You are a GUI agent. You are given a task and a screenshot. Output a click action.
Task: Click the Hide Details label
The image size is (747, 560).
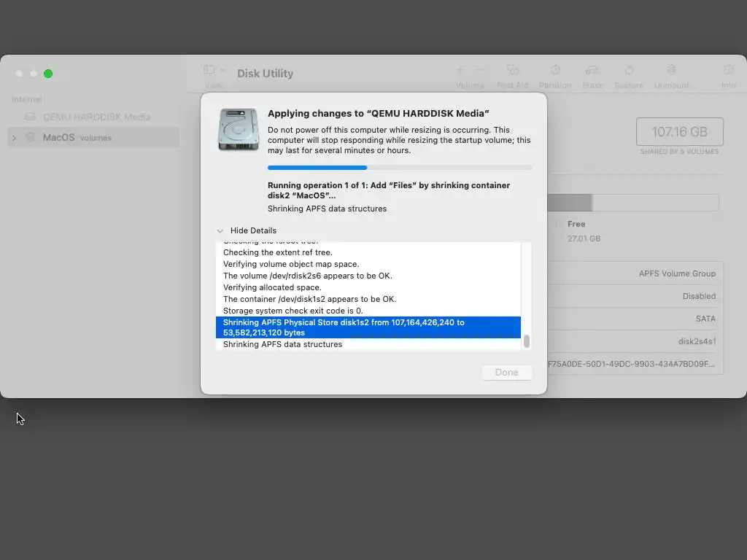point(253,230)
